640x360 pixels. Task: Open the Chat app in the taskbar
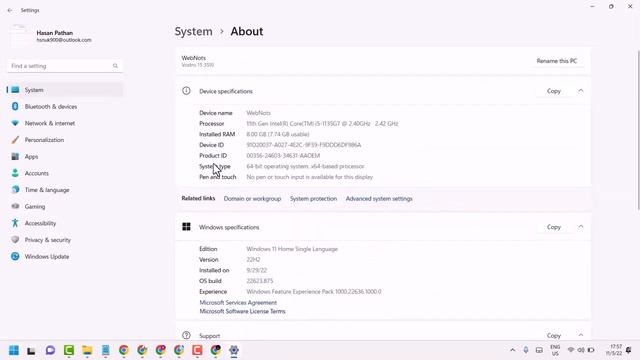[x=50, y=350]
